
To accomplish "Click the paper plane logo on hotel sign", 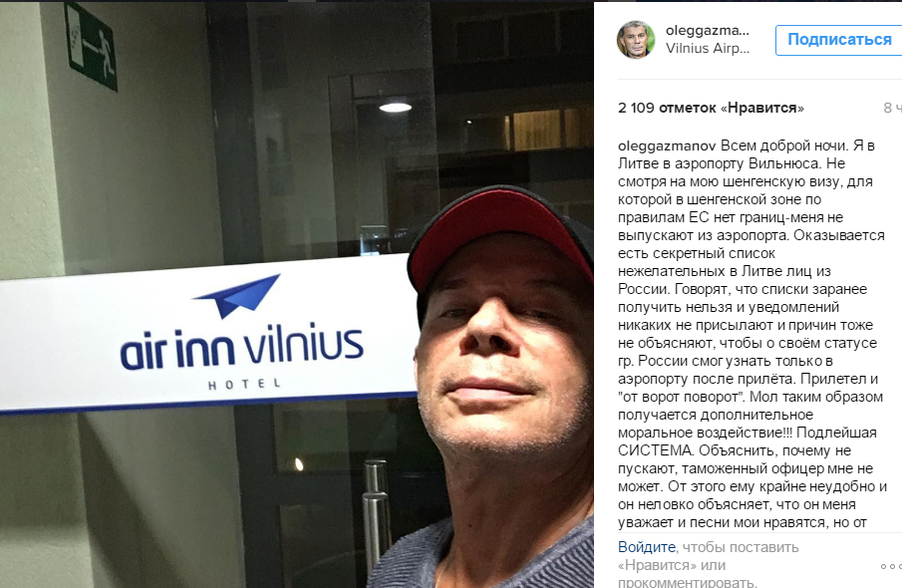I will tap(237, 295).
